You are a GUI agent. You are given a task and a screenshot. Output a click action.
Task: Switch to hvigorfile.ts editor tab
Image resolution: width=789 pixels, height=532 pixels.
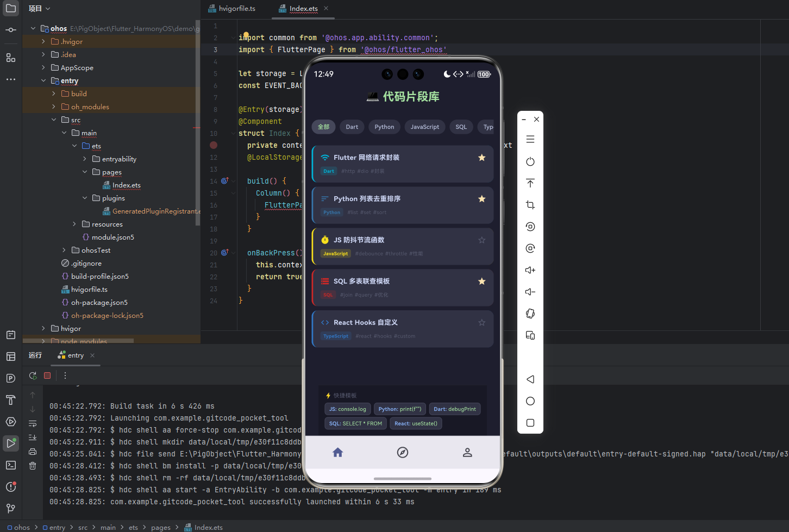pos(231,8)
